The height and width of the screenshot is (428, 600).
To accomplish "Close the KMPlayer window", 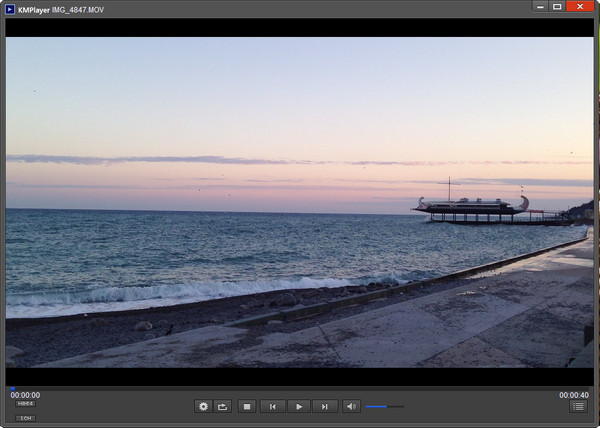I will click(x=580, y=6).
